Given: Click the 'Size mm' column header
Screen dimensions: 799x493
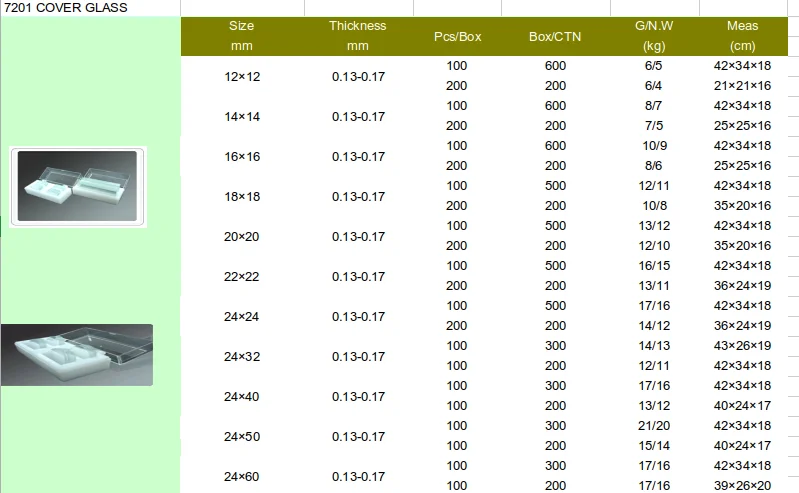Looking at the screenshot, I should (241, 36).
